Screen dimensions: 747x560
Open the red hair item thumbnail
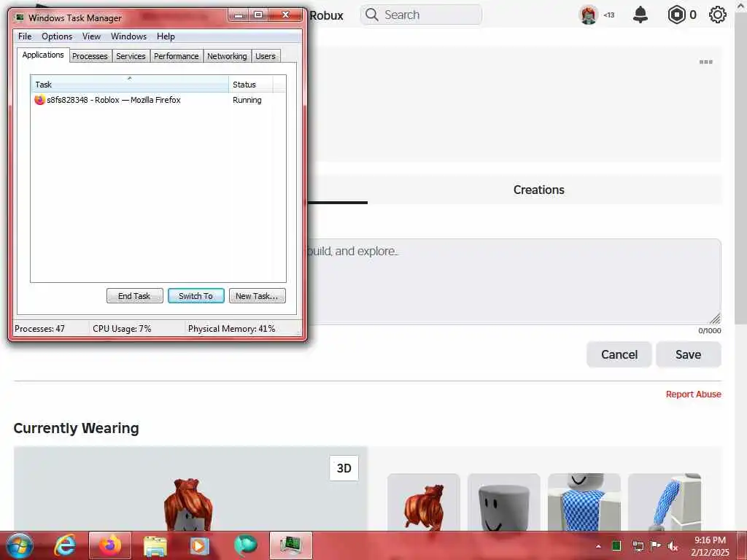point(424,502)
